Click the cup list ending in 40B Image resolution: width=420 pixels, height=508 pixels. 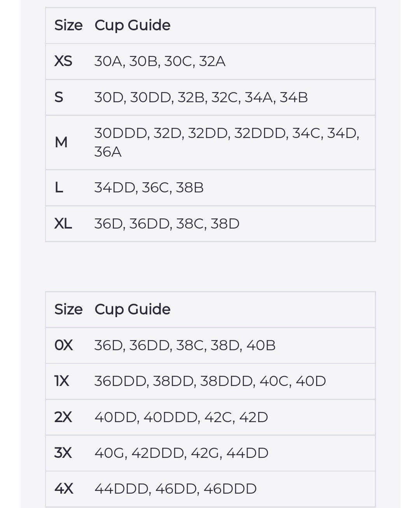(185, 345)
